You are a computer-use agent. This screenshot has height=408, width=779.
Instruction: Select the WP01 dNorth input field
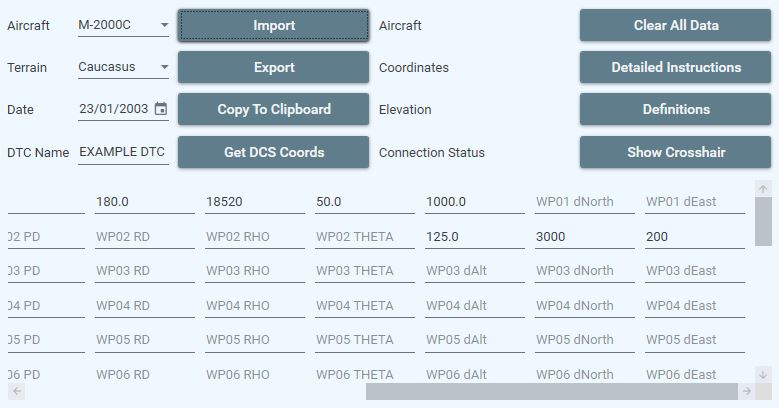coord(584,202)
